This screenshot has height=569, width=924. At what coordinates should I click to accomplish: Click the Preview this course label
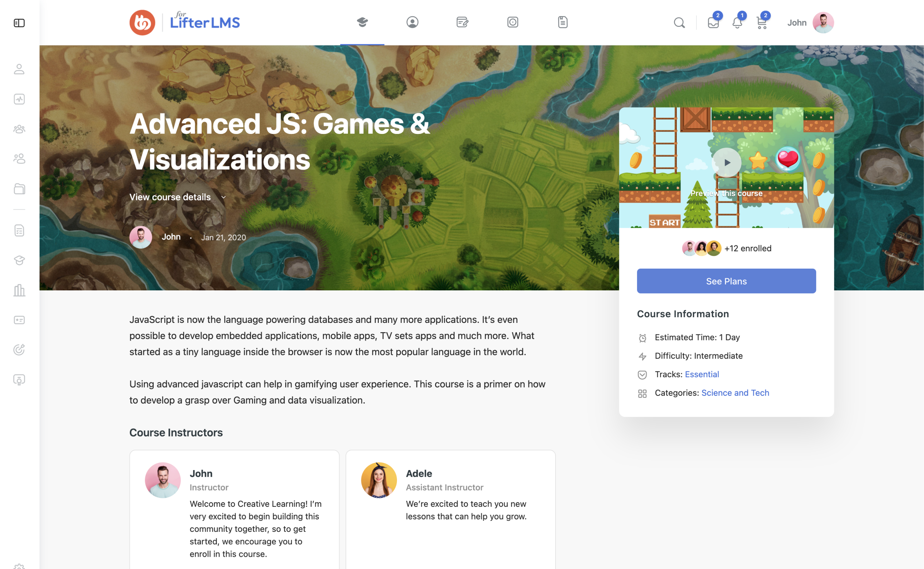[x=726, y=194]
